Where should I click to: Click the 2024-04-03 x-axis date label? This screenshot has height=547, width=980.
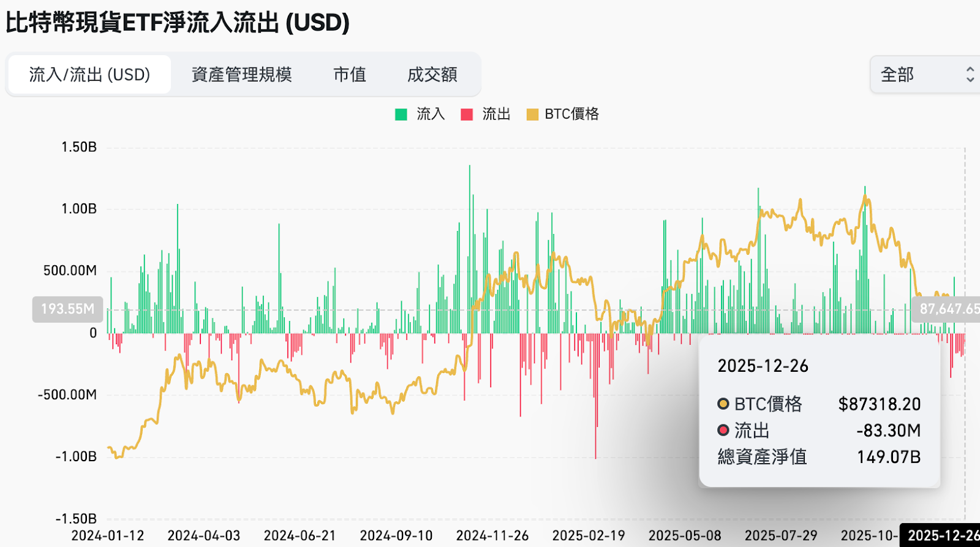(204, 536)
